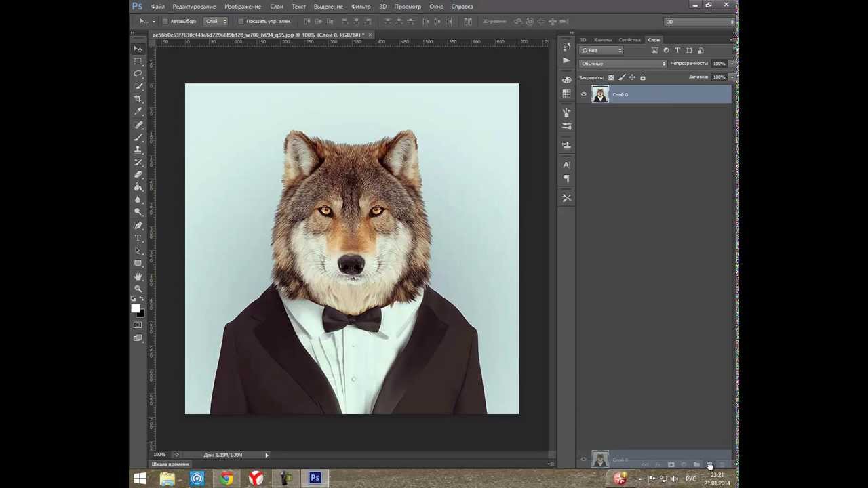This screenshot has height=488, width=868.
Task: Toggle type layer filter T icon
Action: pos(677,51)
